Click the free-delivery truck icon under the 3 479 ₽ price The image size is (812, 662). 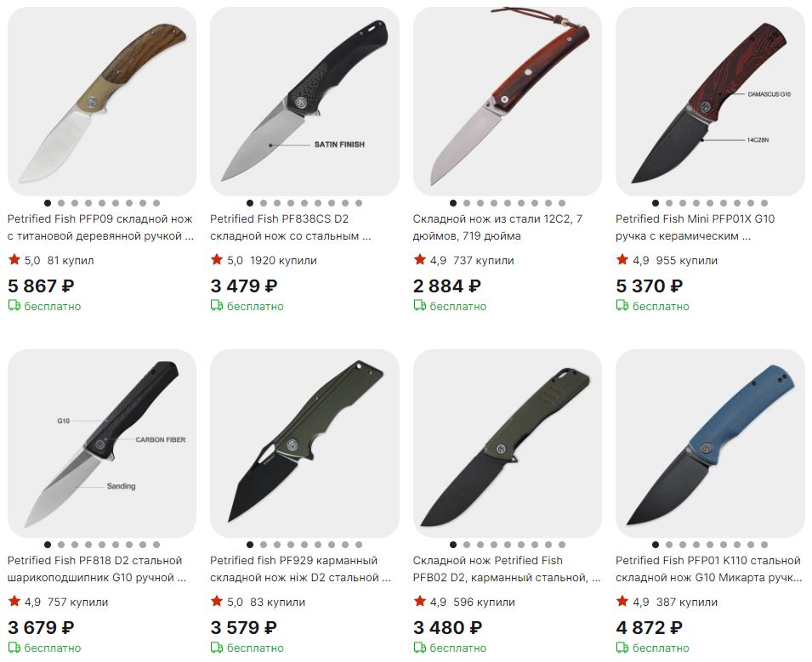[x=217, y=306]
